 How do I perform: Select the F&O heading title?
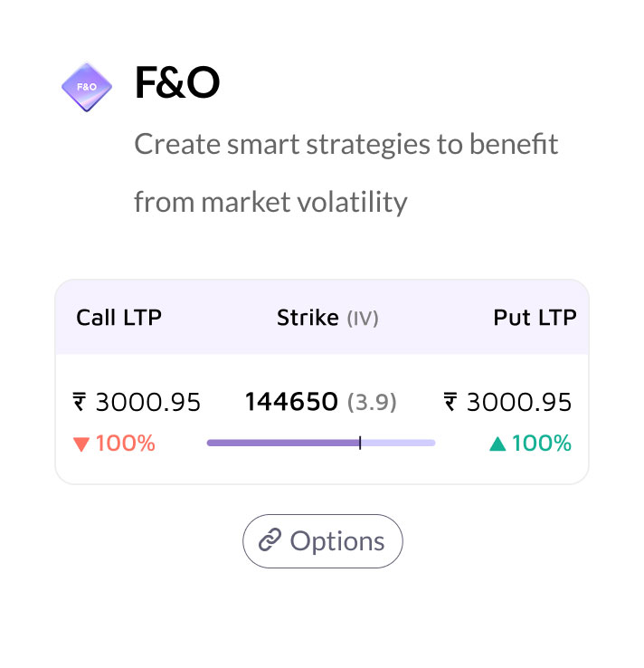click(x=177, y=84)
